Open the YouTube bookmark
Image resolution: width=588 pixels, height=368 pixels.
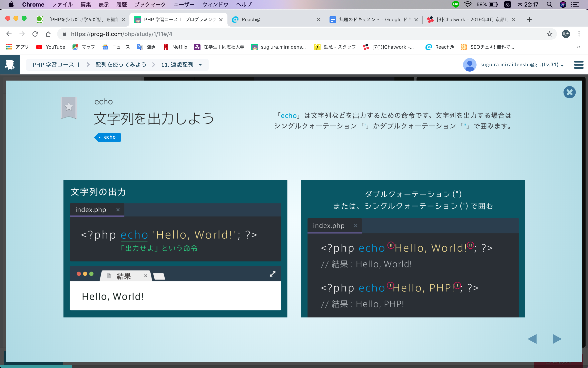pyautogui.click(x=51, y=47)
